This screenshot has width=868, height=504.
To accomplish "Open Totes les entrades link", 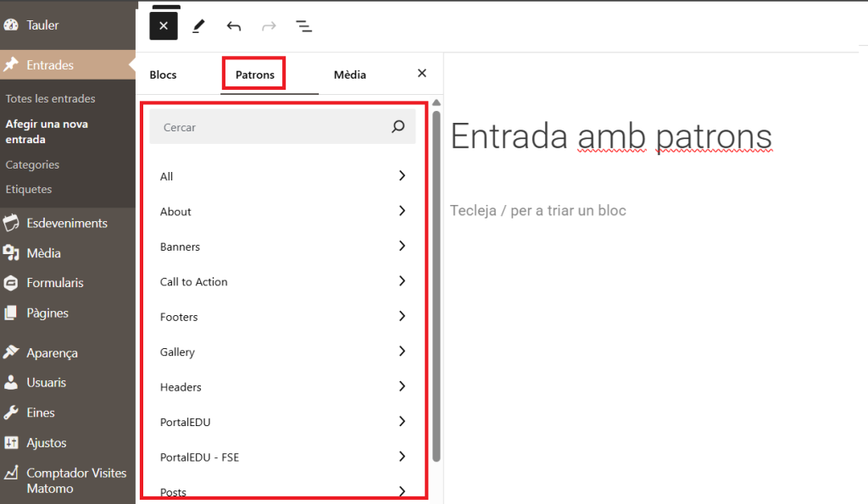I will [50, 99].
